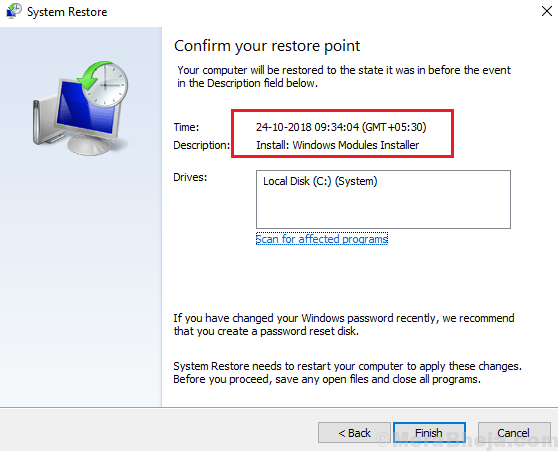Go back with the Back button
558x451 pixels.
(354, 432)
